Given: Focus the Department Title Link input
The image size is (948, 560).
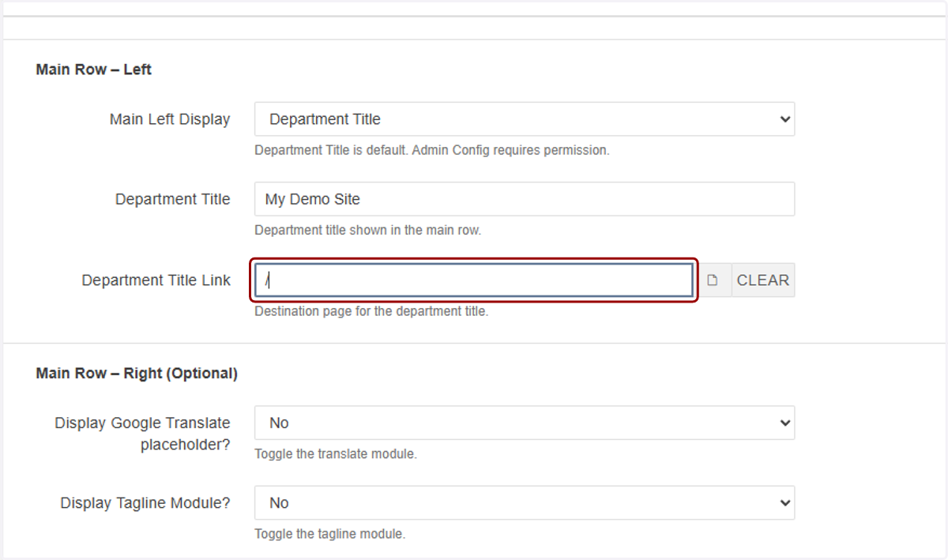Looking at the screenshot, I should (x=474, y=280).
